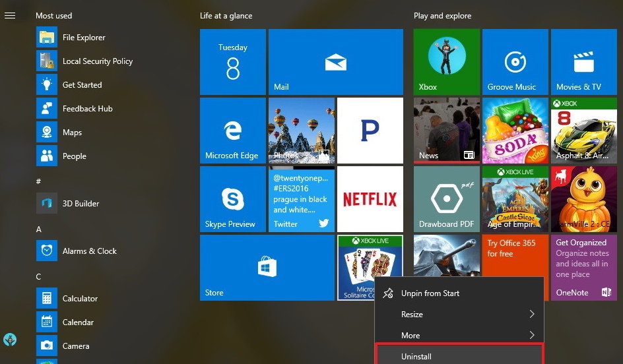Open the Groove Music tile
Screen dimensions: 623x364
click(x=515, y=62)
